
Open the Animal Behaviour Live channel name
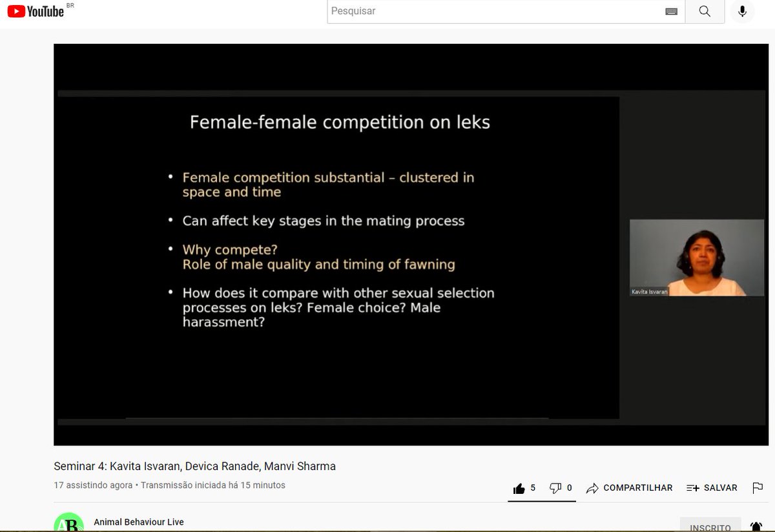click(x=139, y=522)
